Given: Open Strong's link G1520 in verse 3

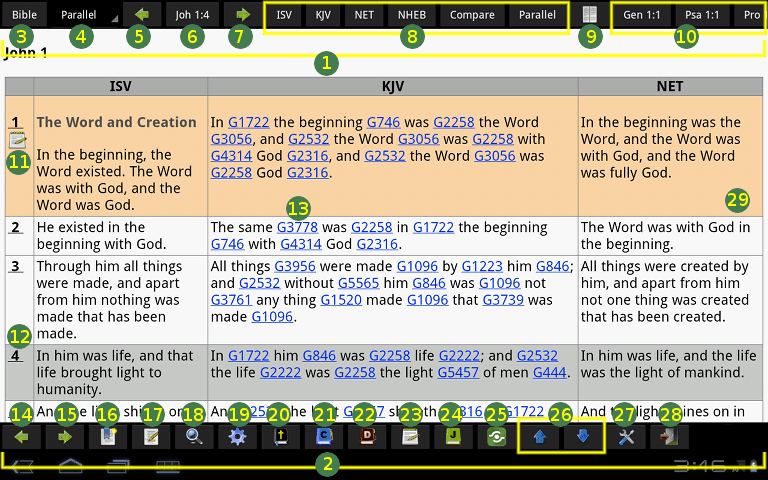Looking at the screenshot, I should (x=341, y=300).
